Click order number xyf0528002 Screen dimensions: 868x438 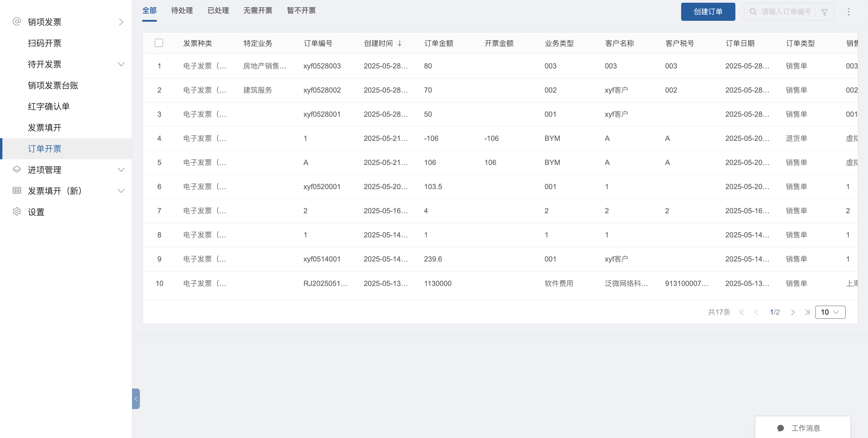[x=322, y=90]
